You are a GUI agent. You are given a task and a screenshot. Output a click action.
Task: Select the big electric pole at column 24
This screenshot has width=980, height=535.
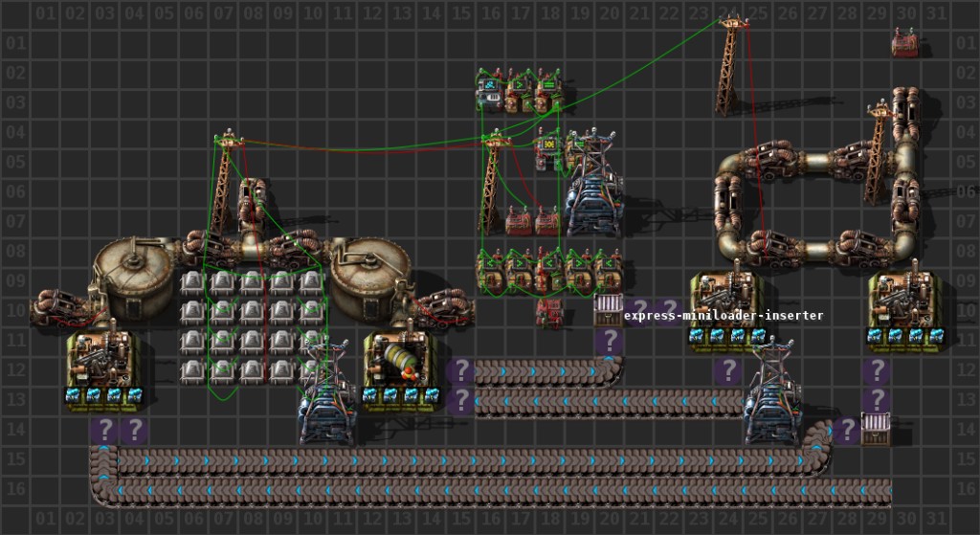731,67
